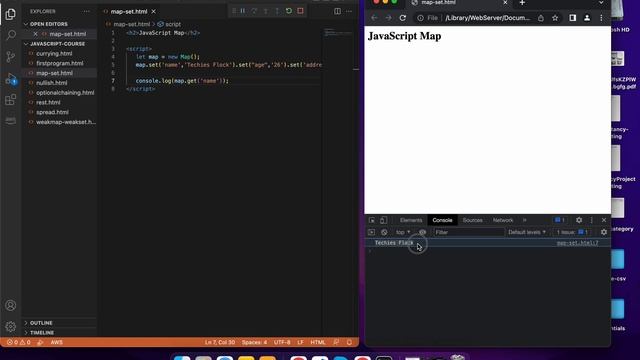This screenshot has width=640, height=360.
Task: Toggle the device toolbar in DevTools
Action: pyautogui.click(x=383, y=220)
